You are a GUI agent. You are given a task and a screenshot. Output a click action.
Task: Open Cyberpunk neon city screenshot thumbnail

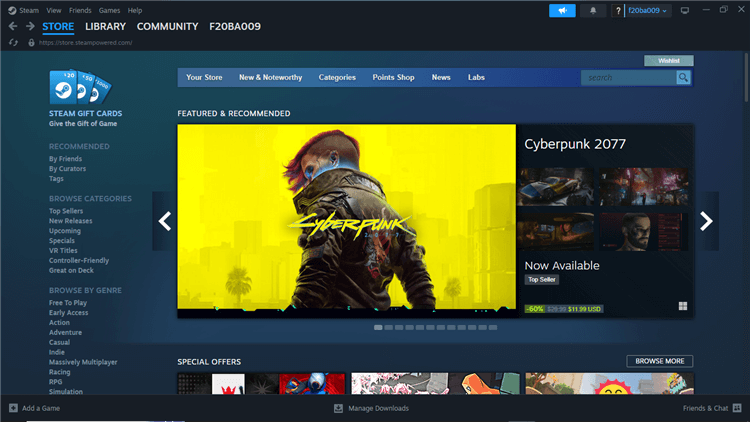coord(643,187)
